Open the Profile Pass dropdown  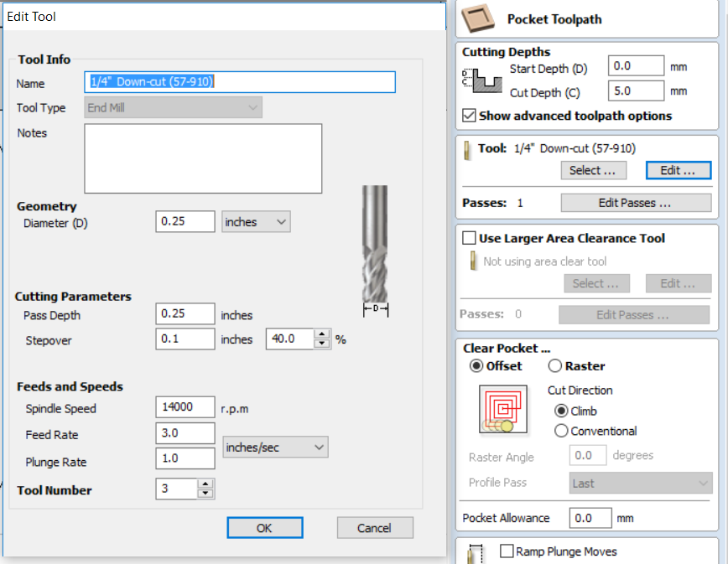coord(641,484)
